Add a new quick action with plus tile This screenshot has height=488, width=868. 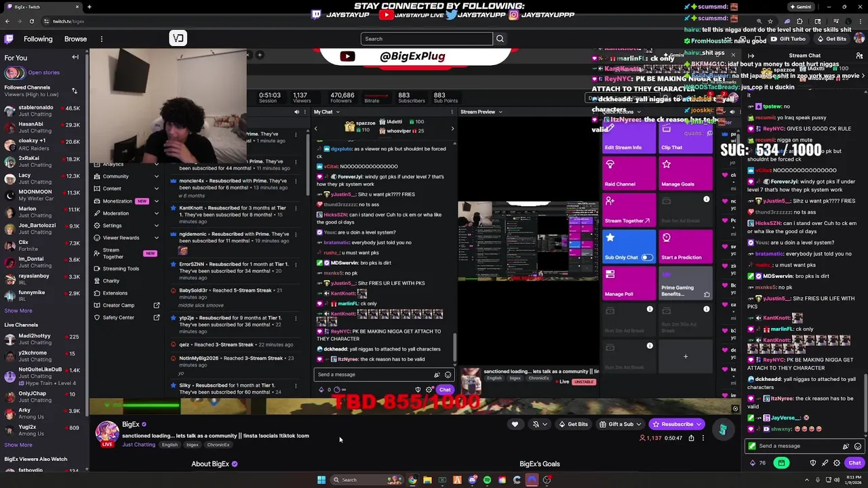[x=686, y=357]
